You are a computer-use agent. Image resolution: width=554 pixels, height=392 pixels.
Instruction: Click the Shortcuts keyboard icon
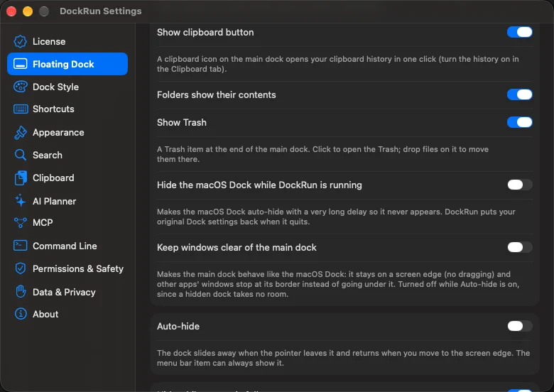[21, 109]
